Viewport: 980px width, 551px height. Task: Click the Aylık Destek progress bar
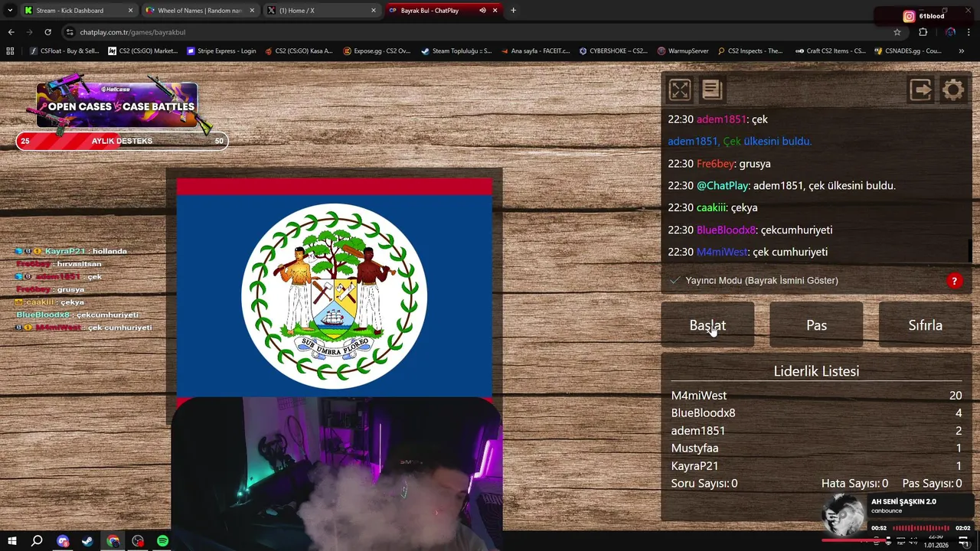(122, 142)
